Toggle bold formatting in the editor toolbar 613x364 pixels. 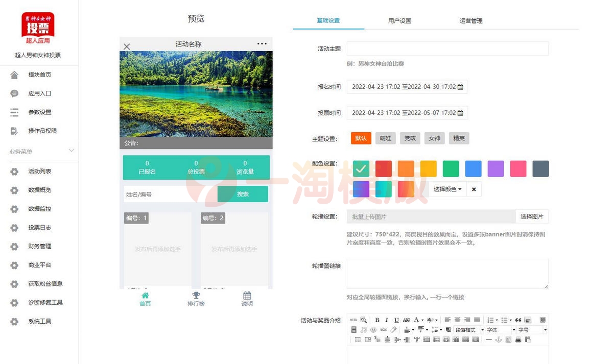[377, 320]
